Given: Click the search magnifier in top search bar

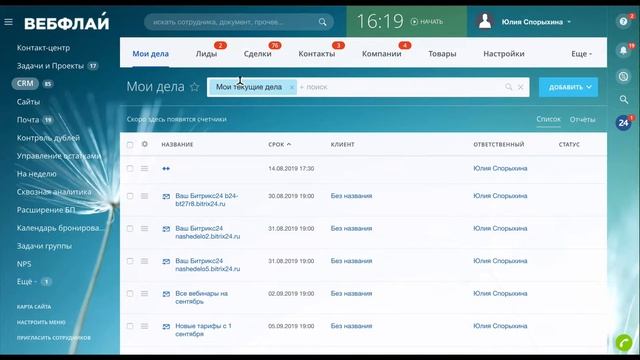Looking at the screenshot, I should point(322,22).
